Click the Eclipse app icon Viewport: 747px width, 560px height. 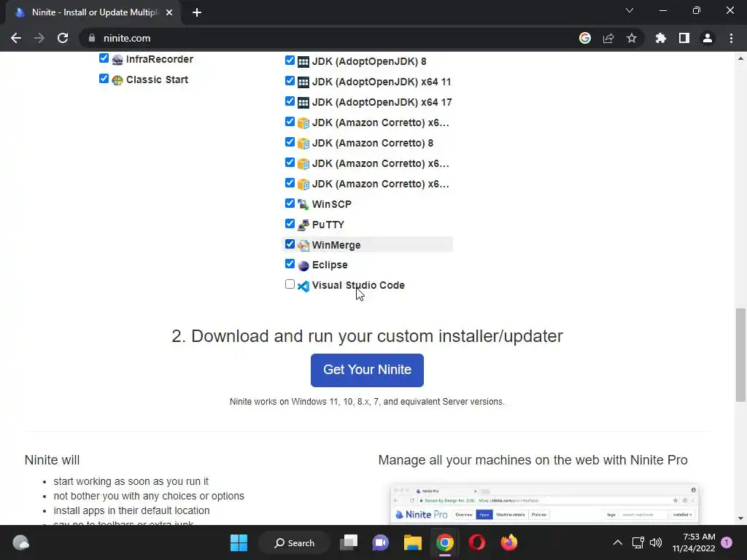303,265
